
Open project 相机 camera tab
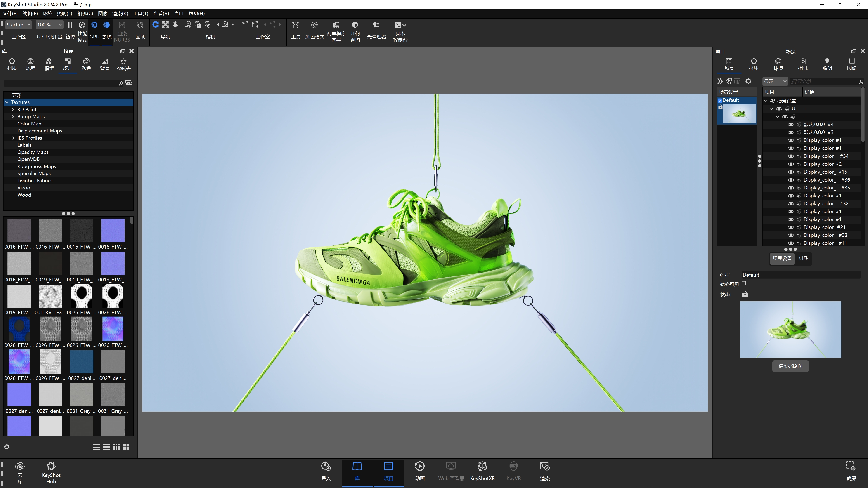coord(803,64)
